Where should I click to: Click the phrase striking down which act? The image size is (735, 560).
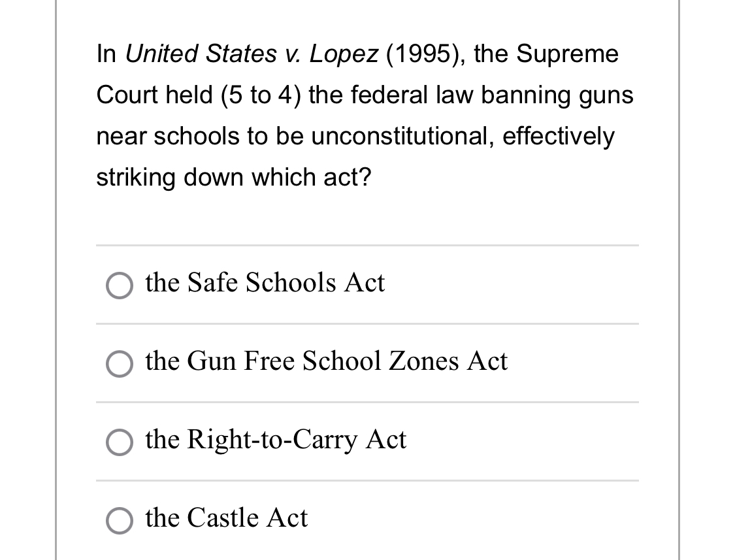coord(233,177)
